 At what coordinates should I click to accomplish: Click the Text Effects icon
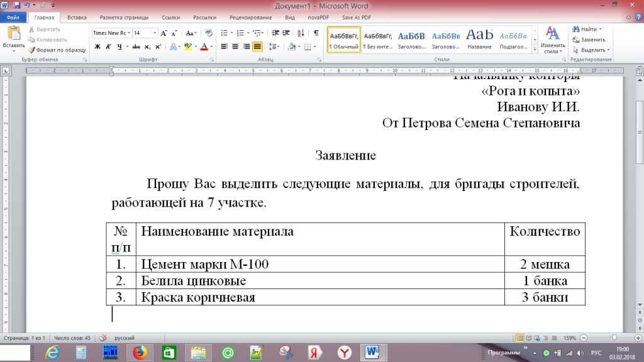tap(174, 47)
